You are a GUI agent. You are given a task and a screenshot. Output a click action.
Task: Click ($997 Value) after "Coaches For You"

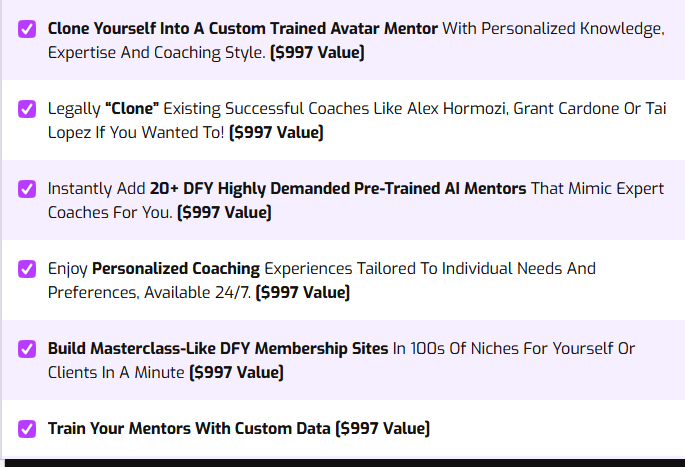224,212
